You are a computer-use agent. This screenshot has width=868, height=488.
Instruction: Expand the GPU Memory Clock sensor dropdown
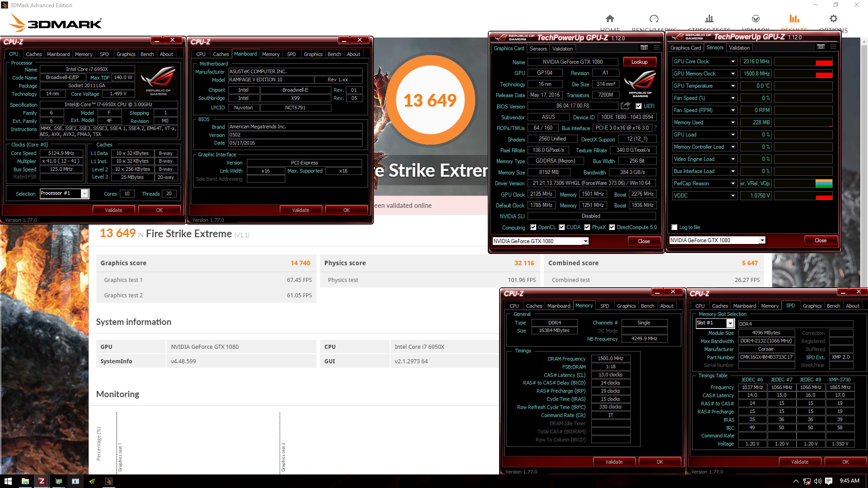tap(733, 74)
